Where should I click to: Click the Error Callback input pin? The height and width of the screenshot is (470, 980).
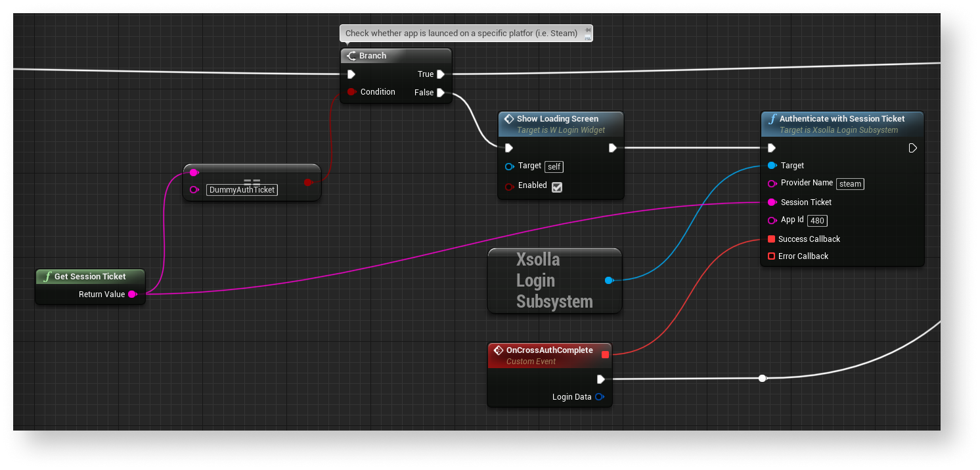coord(771,256)
